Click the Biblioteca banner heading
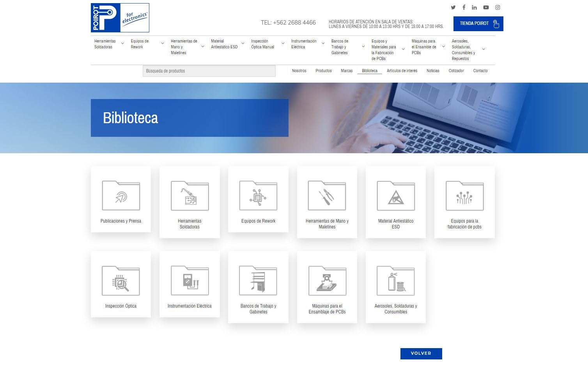588x368 pixels. pyautogui.click(x=131, y=118)
